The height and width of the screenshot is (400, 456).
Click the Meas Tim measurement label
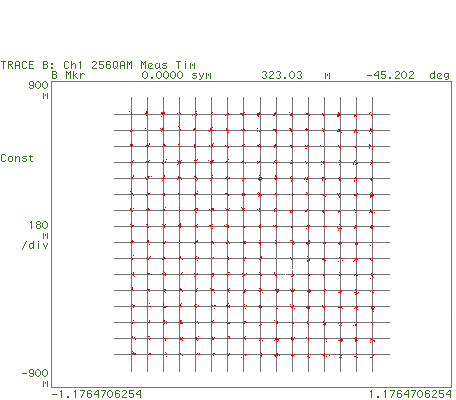coord(168,65)
